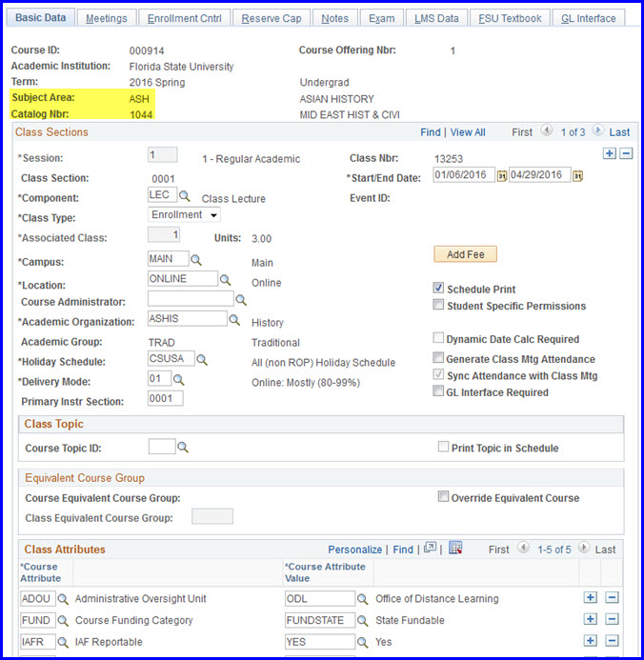Click View All class sections link
The width and height of the screenshot is (644, 660).
tap(468, 132)
